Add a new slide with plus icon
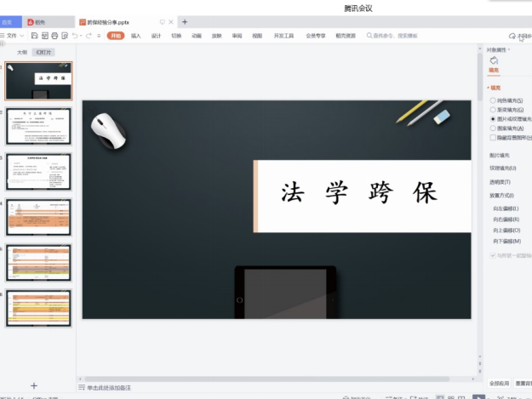532x399 pixels. (x=34, y=385)
